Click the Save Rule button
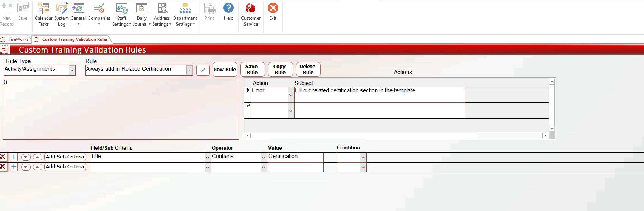Viewport: 644px width, 211px height. click(x=252, y=70)
